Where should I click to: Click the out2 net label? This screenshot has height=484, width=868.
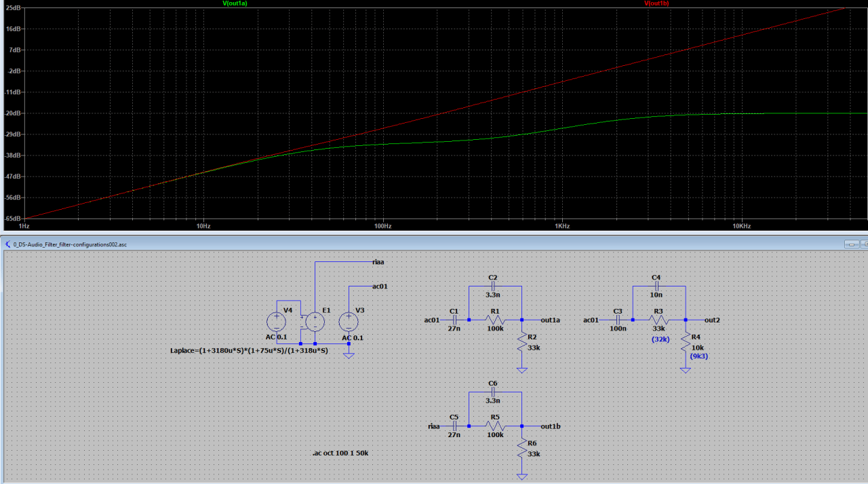[x=712, y=320]
